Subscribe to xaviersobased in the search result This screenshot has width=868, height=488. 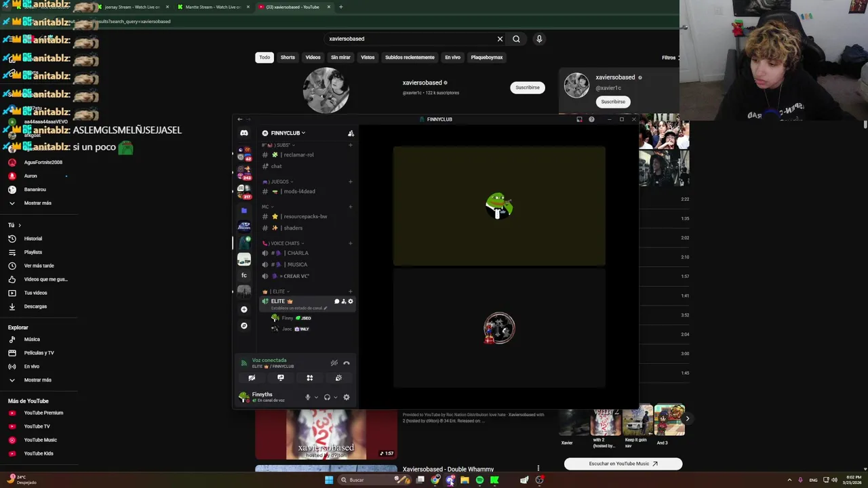point(527,87)
